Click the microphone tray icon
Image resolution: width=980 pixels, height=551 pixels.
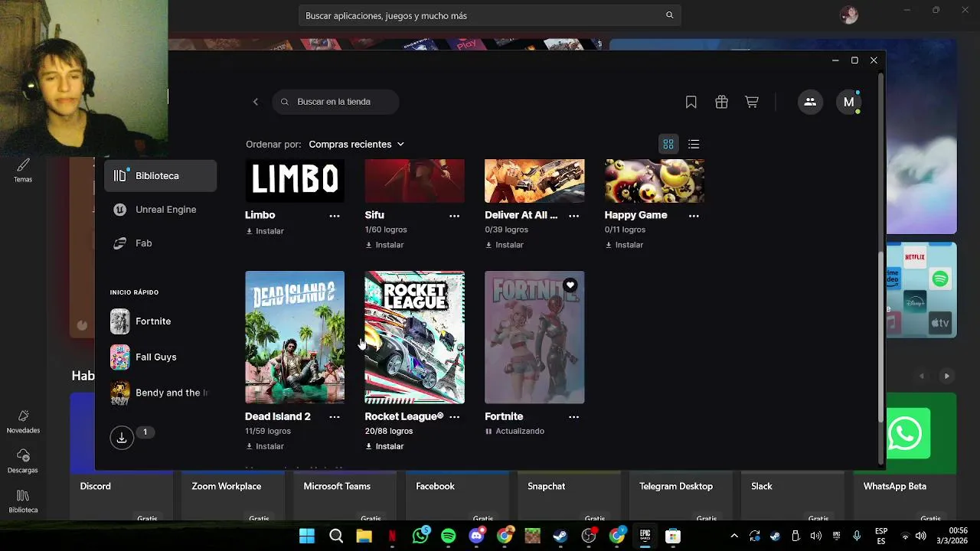click(857, 536)
